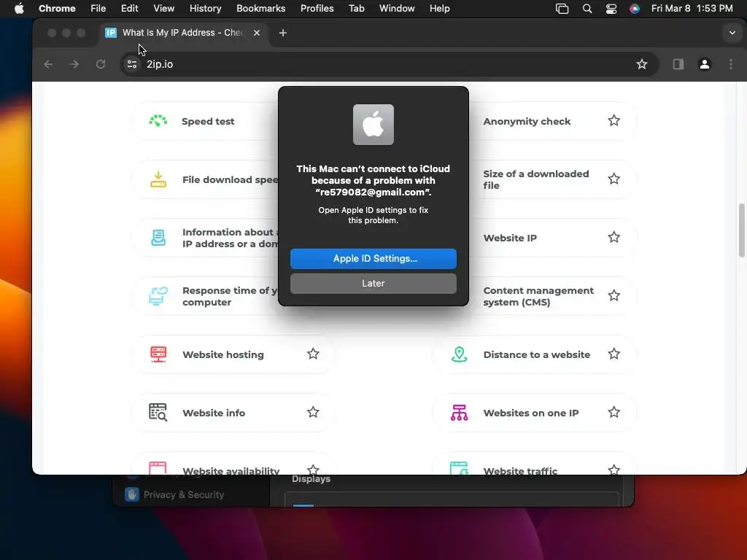Image resolution: width=747 pixels, height=560 pixels.
Task: Open the Window menu in menu bar
Action: (397, 9)
